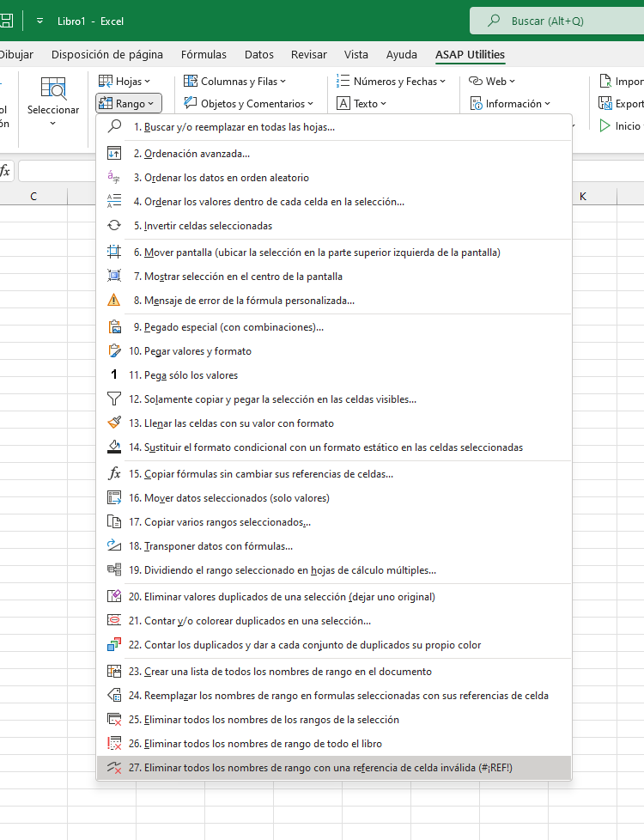This screenshot has height=840, width=644.
Task: Click the formula bar fx button
Action: tap(5, 171)
